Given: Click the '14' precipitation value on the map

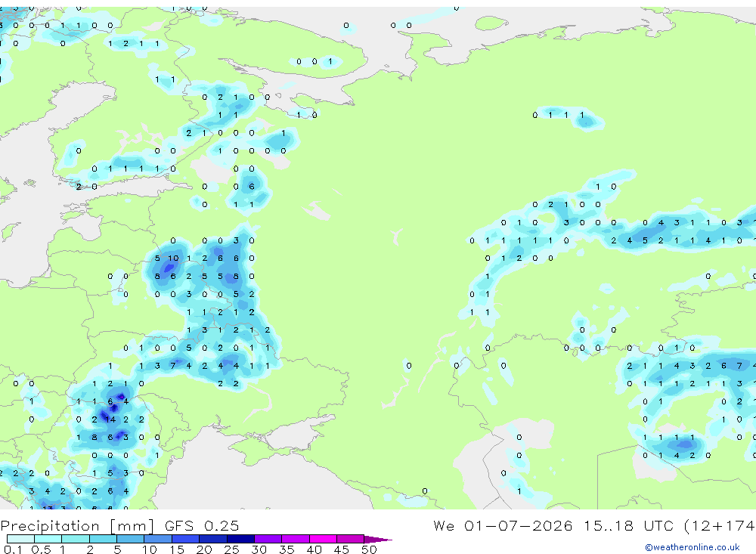Looking at the screenshot, I should [x=110, y=419].
